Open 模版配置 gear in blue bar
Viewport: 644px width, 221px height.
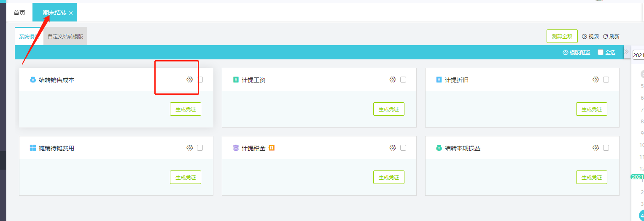click(566, 53)
